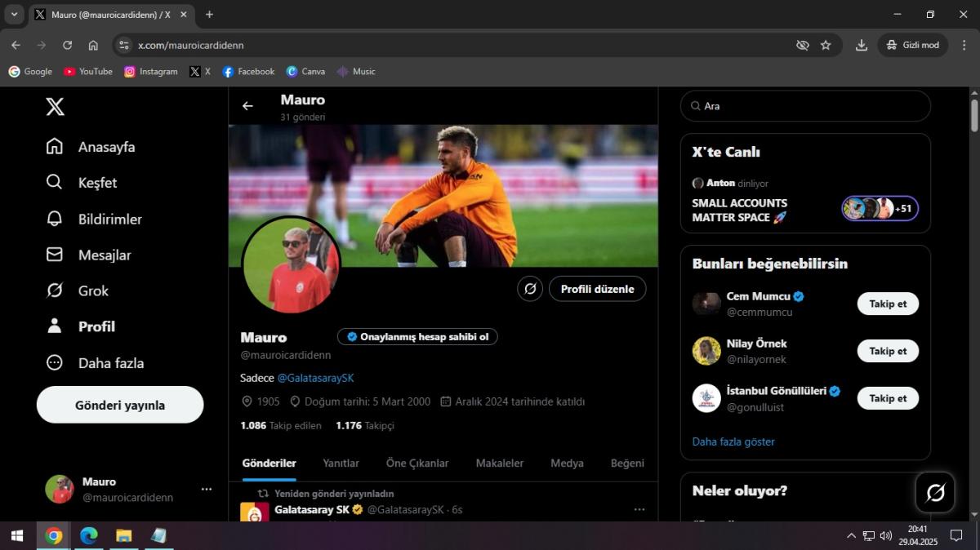Open the Google bookmark
This screenshot has height=550, width=980.
click(30, 72)
